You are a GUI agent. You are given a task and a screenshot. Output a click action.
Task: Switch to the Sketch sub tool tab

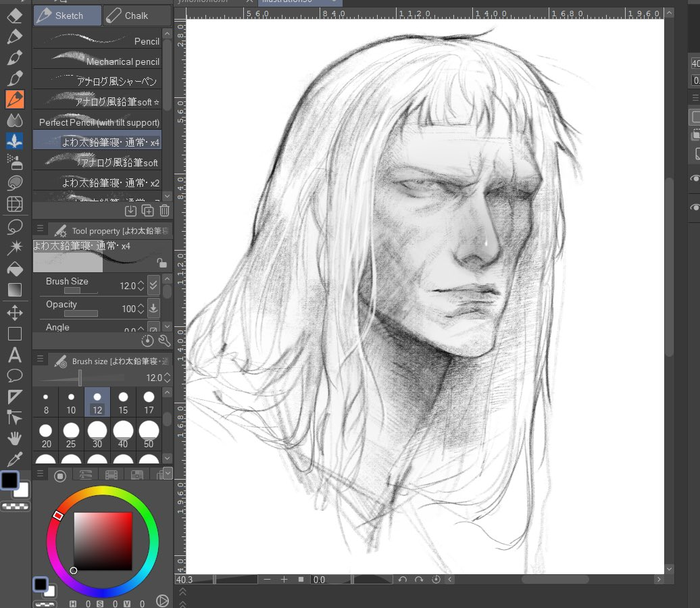click(68, 16)
